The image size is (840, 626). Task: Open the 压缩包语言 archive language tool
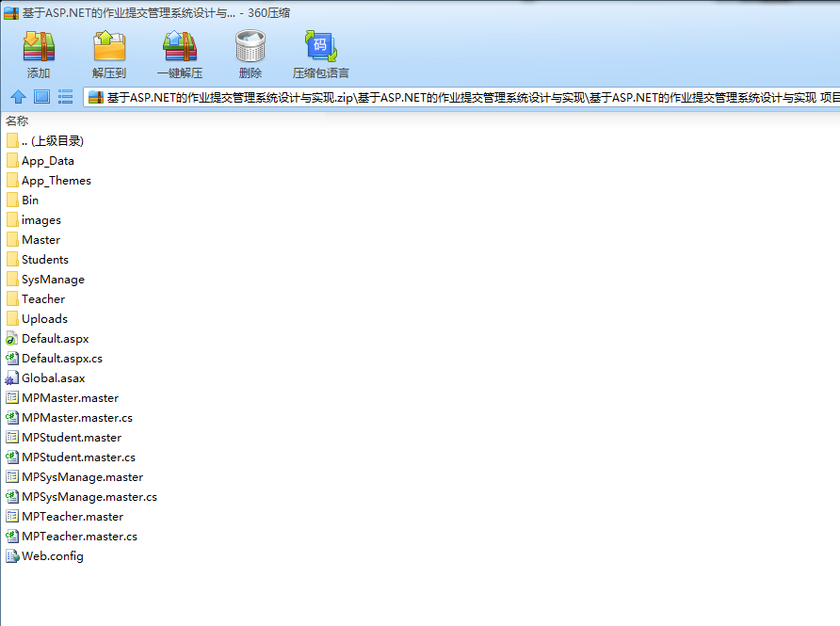[321, 46]
